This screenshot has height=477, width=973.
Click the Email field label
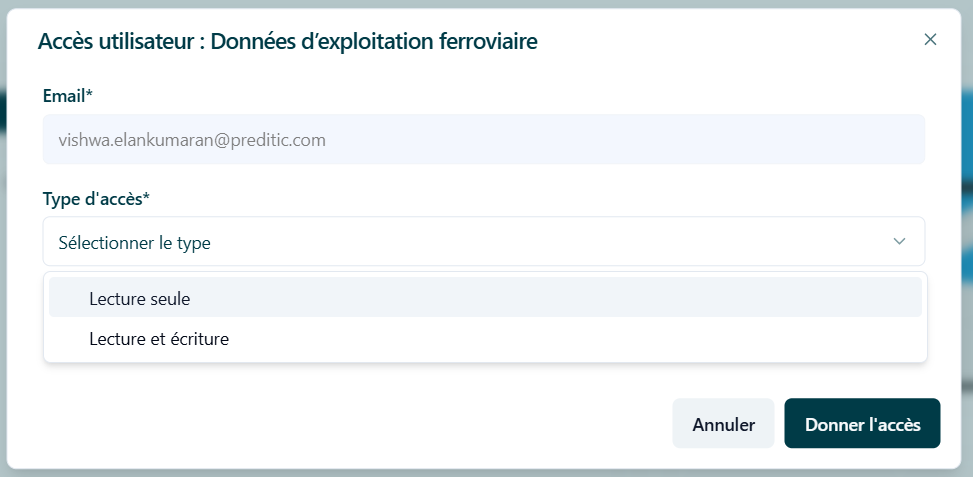[68, 96]
